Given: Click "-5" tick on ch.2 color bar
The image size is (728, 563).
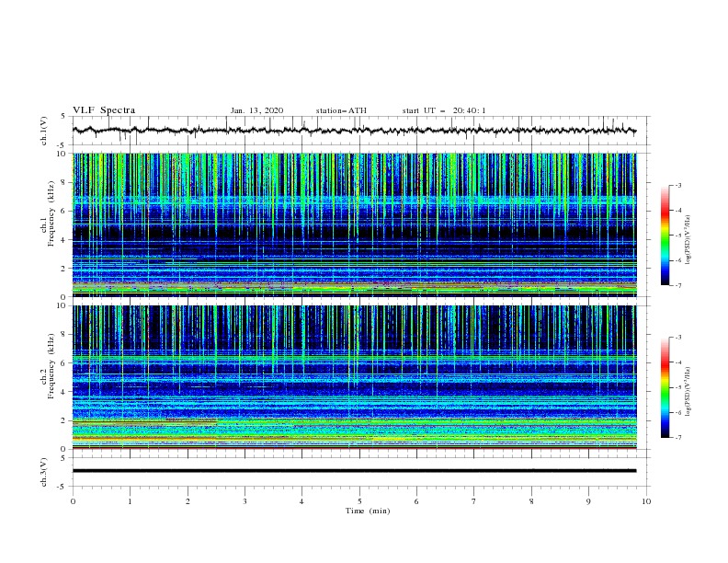Looking at the screenshot, I should point(678,387).
